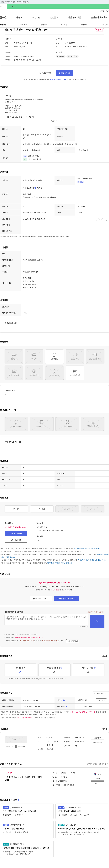Screen dimensions: 109x868
Task: Click the 장애인용 주차장 icon
Action: tap(16, 424)
